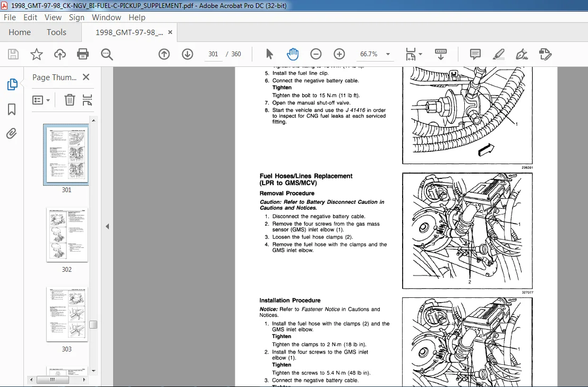This screenshot has width=588, height=387.
Task: Click the scrolling mode read icon
Action: [441, 54]
